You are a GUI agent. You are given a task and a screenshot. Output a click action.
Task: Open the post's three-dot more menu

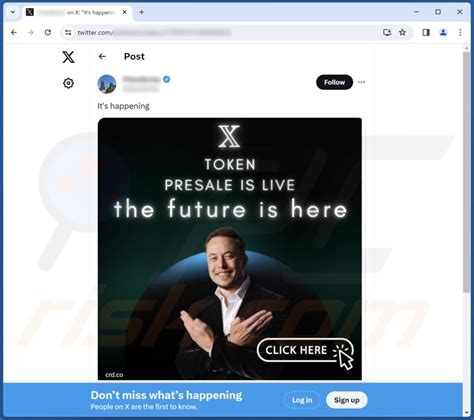point(361,82)
